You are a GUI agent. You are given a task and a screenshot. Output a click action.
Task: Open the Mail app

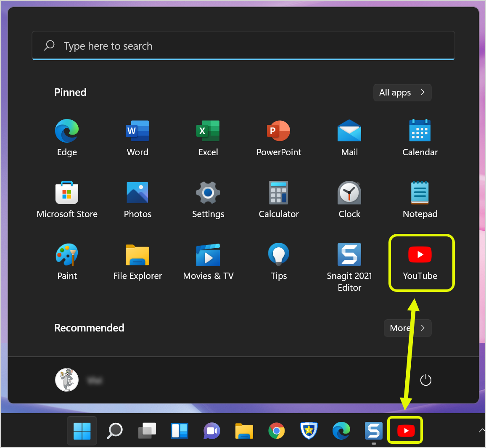pos(349,138)
